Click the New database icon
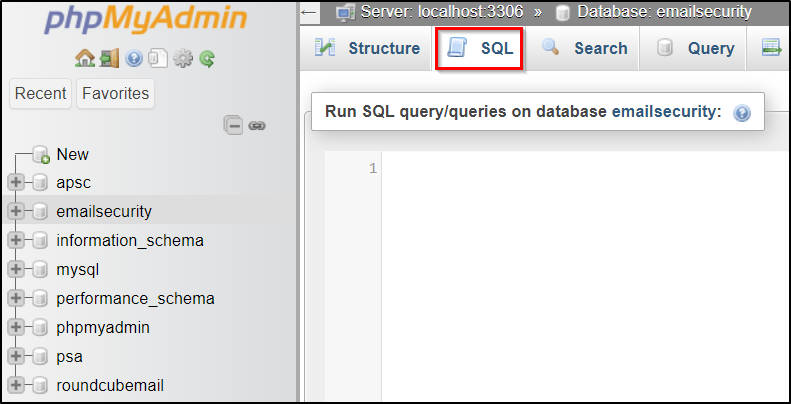The width and height of the screenshot is (791, 404). (x=41, y=154)
